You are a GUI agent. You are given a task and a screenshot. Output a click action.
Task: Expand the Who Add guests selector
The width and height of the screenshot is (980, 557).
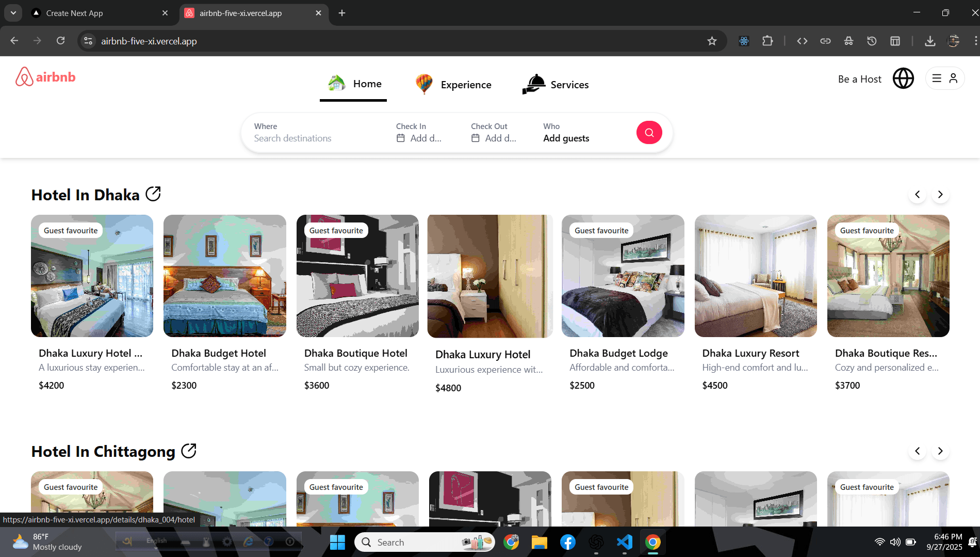566,133
